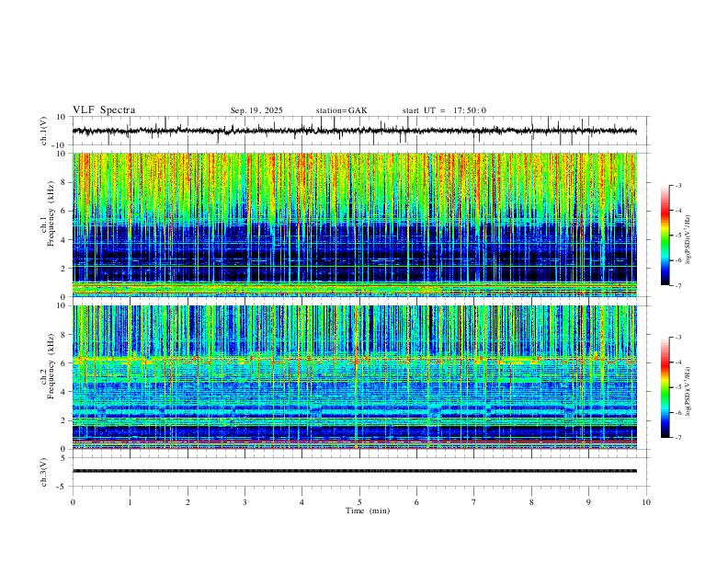Click the ch.2 spectrogram 6 kHz emission line
This screenshot has width=728, height=563.
point(354,359)
